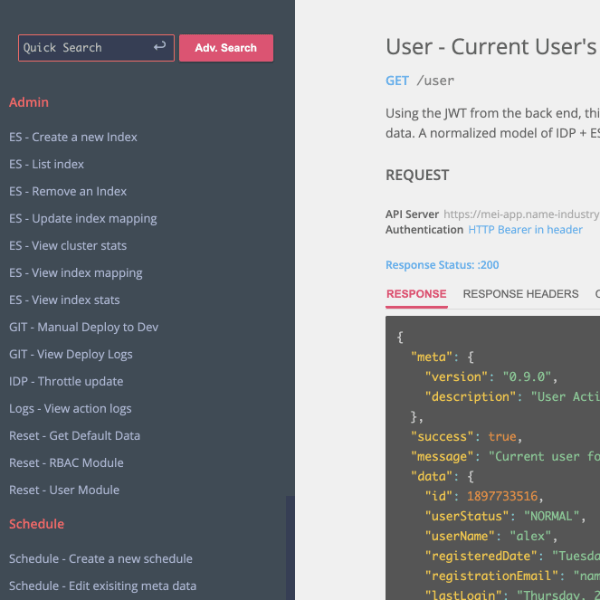The image size is (600, 600).
Task: Click the /user endpoint path
Action: pyautogui.click(x=435, y=81)
